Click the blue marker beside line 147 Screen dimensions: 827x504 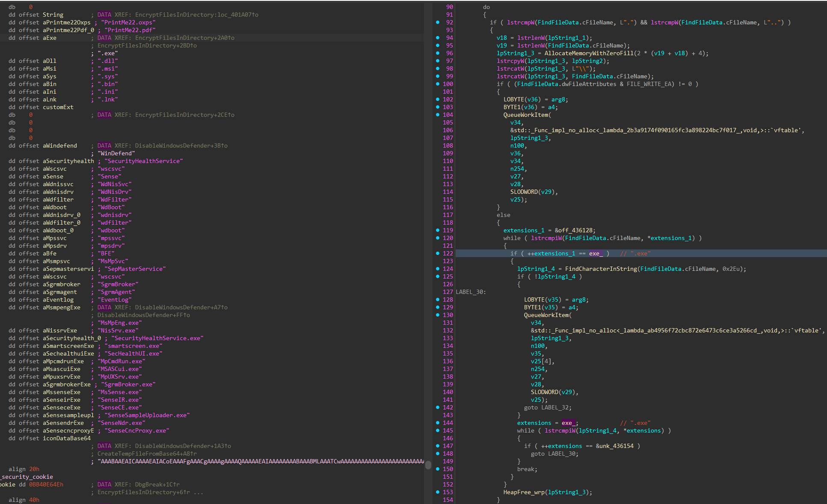(437, 446)
